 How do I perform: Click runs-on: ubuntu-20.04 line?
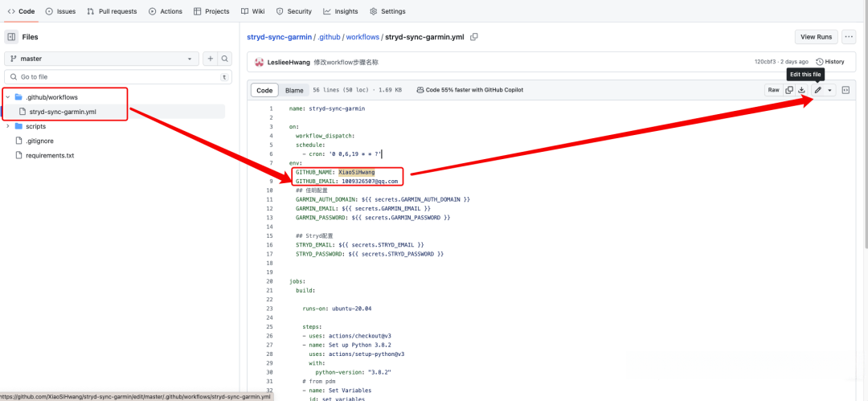pos(337,308)
